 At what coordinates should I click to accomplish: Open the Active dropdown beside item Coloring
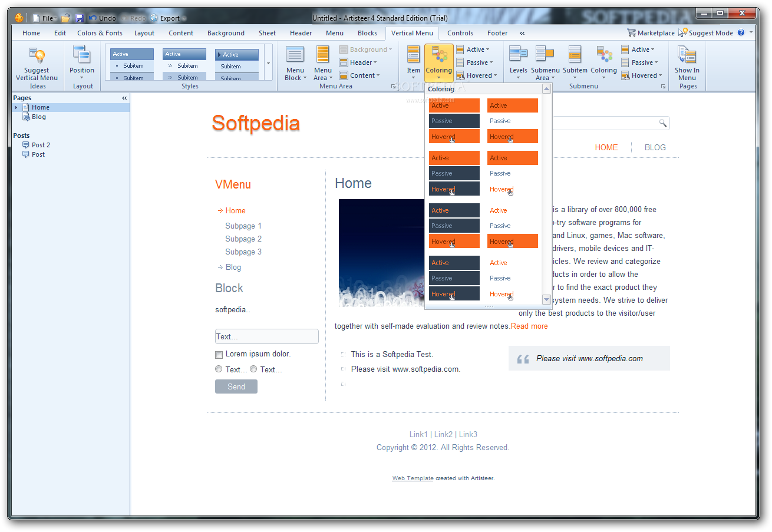point(473,49)
